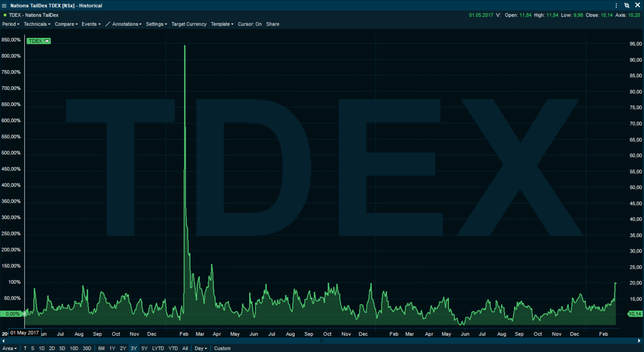The height and width of the screenshot is (352, 644).
Task: Open the vertical three-dot options menu
Action: [x=616, y=5]
